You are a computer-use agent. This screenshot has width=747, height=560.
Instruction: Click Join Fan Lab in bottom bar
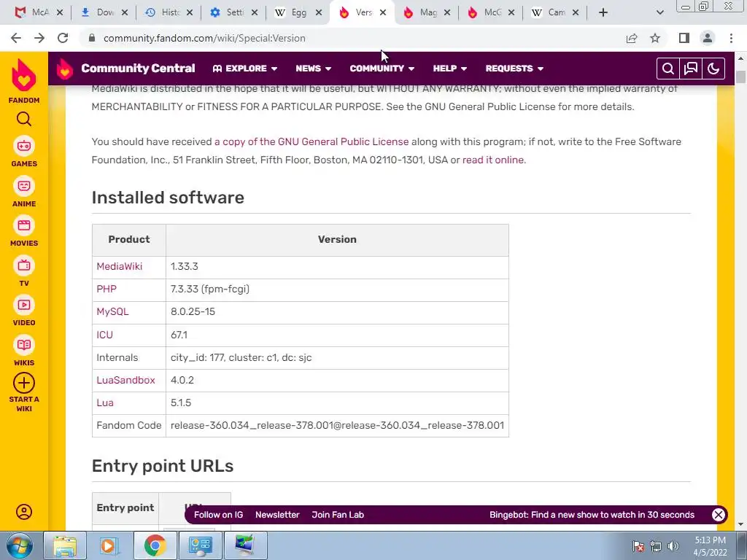tap(338, 515)
